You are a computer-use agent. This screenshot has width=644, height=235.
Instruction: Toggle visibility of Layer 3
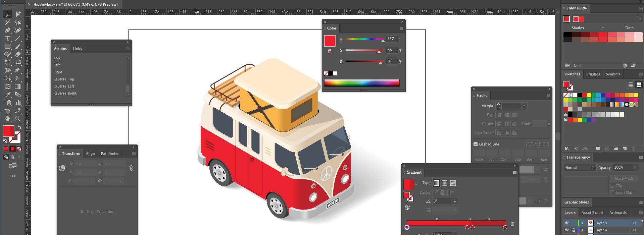click(566, 223)
